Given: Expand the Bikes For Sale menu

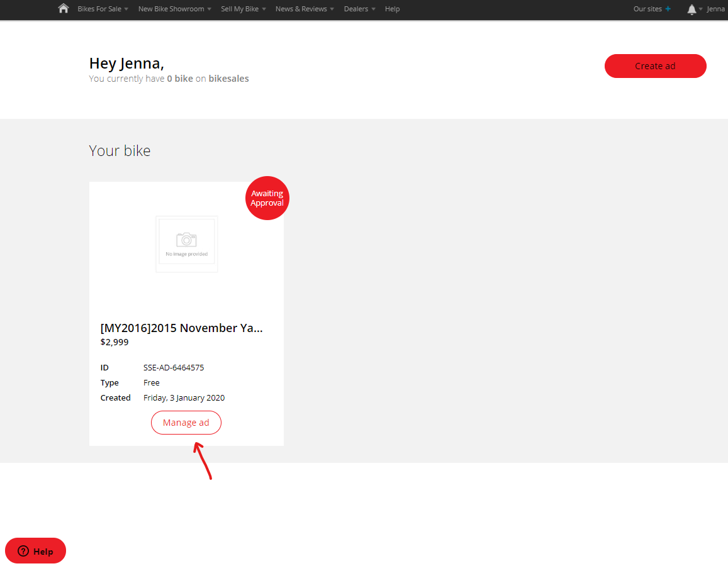Looking at the screenshot, I should tap(103, 9).
